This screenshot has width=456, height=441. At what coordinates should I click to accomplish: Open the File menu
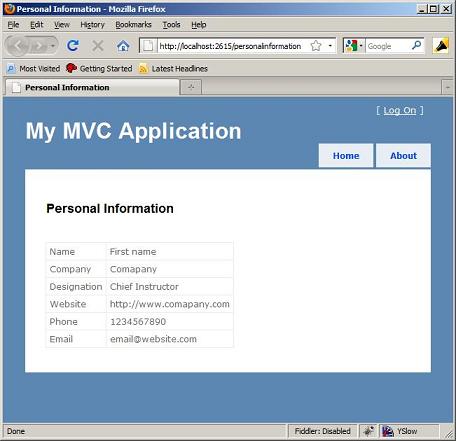pyautogui.click(x=13, y=25)
